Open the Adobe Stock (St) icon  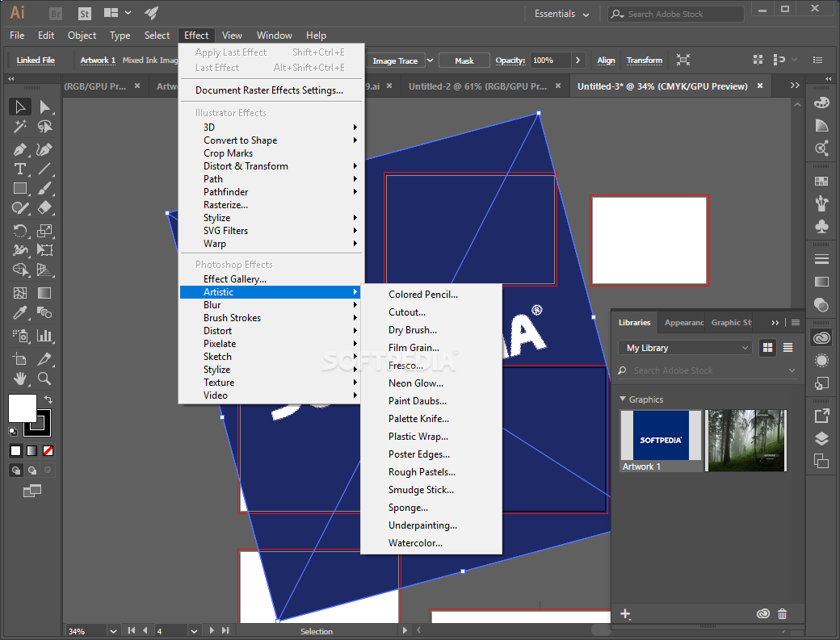(85, 14)
